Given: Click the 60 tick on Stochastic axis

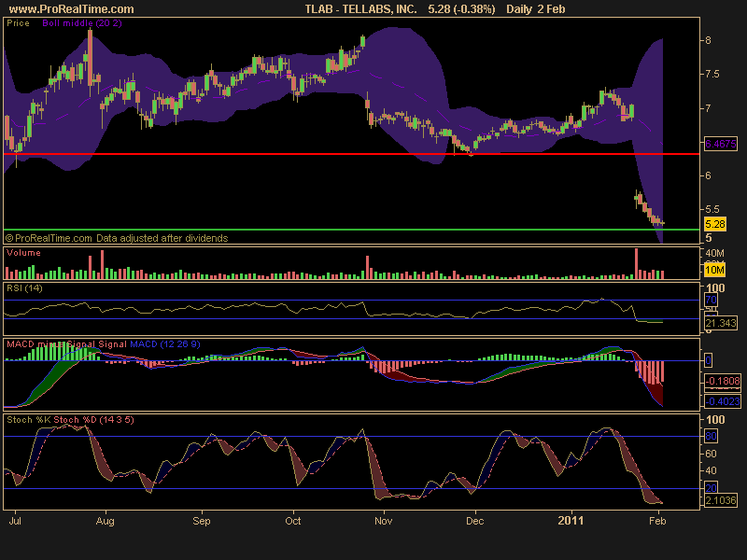Looking at the screenshot, I should (x=711, y=454).
